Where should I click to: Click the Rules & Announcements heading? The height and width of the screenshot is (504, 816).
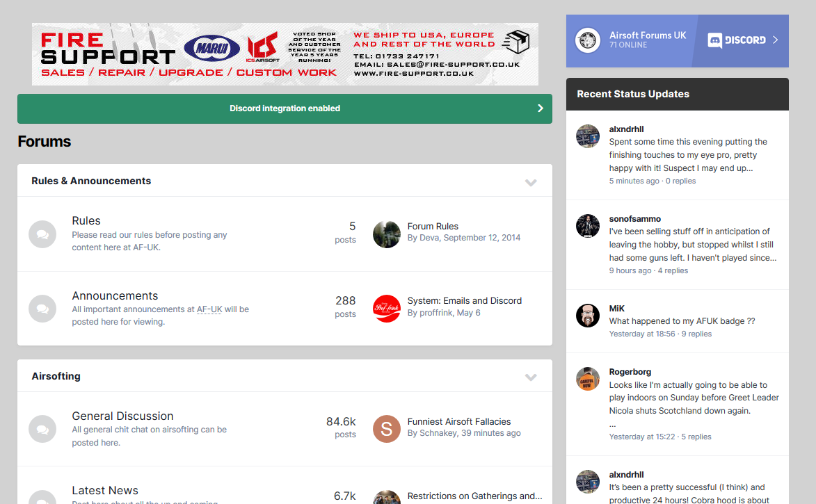[91, 181]
